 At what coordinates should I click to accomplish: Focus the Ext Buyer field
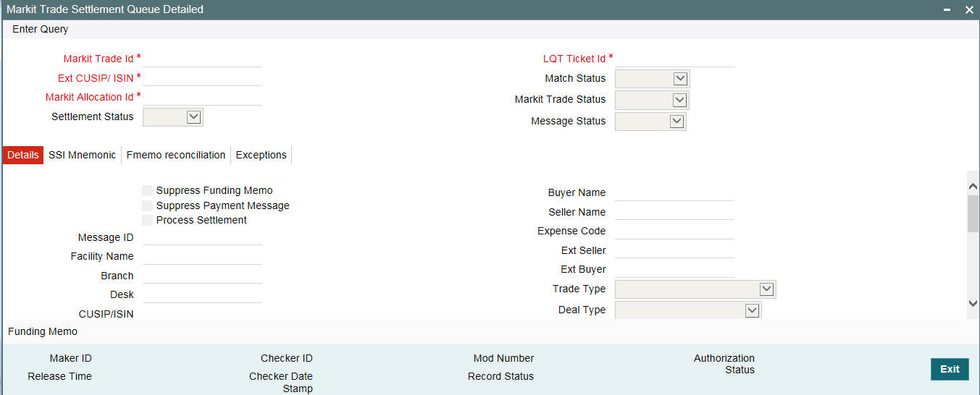click(674, 269)
